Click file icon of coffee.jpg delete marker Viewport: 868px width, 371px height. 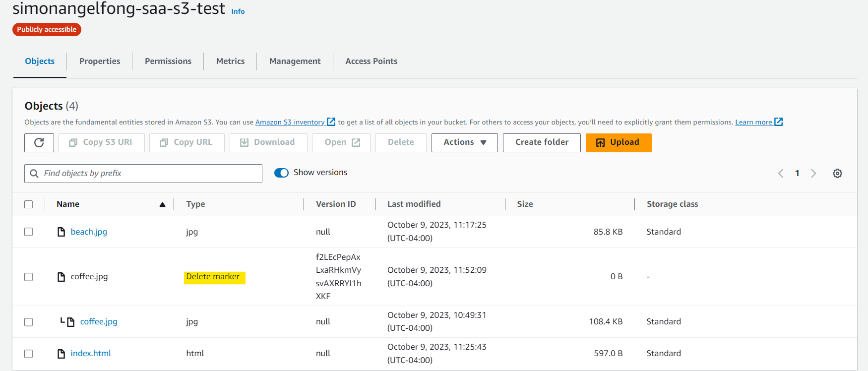pyautogui.click(x=61, y=277)
